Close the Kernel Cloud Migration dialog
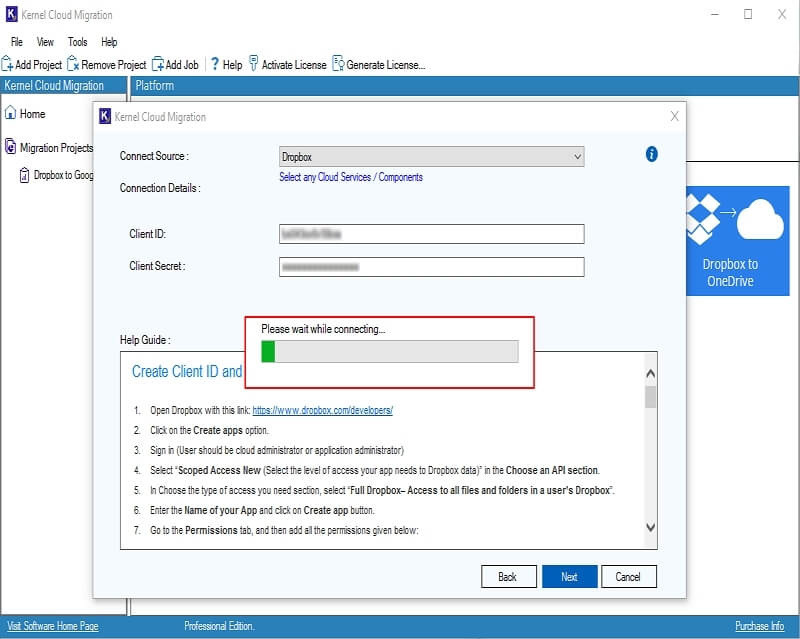 pos(674,116)
